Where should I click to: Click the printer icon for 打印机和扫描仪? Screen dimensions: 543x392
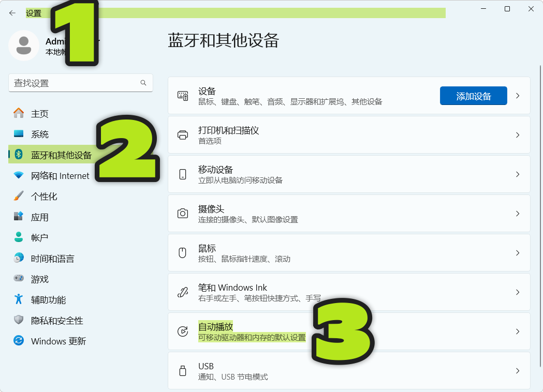183,135
